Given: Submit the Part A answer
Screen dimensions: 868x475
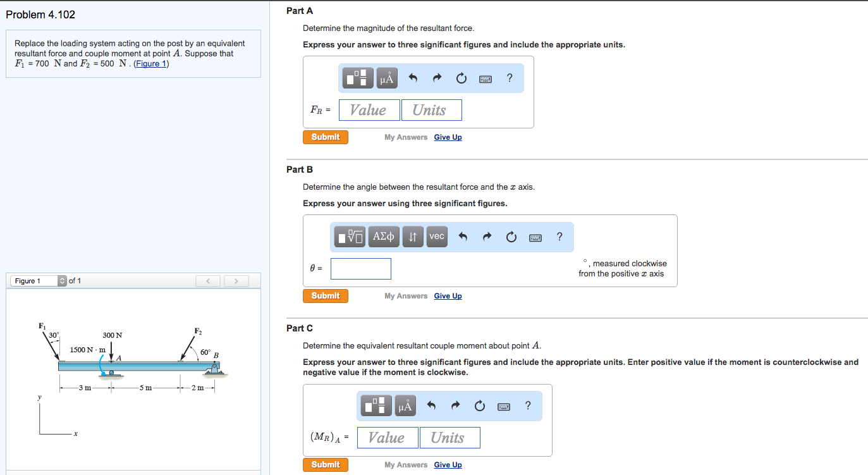Looking at the screenshot, I should (x=325, y=137).
